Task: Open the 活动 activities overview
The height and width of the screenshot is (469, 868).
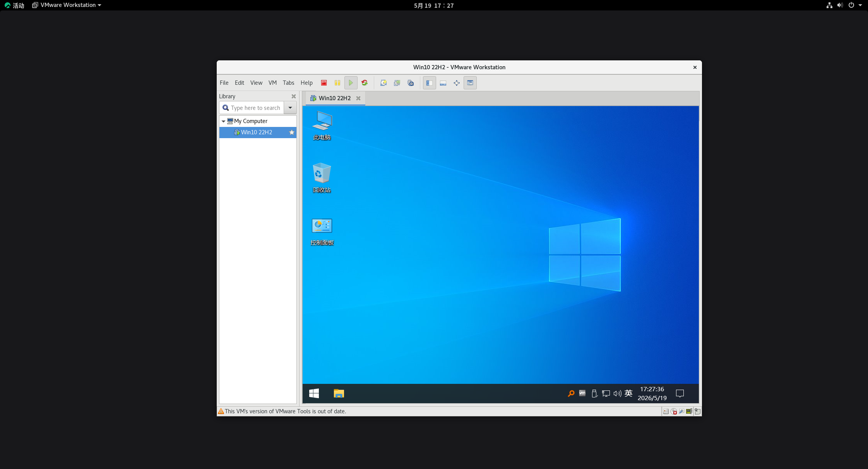Action: coord(14,5)
